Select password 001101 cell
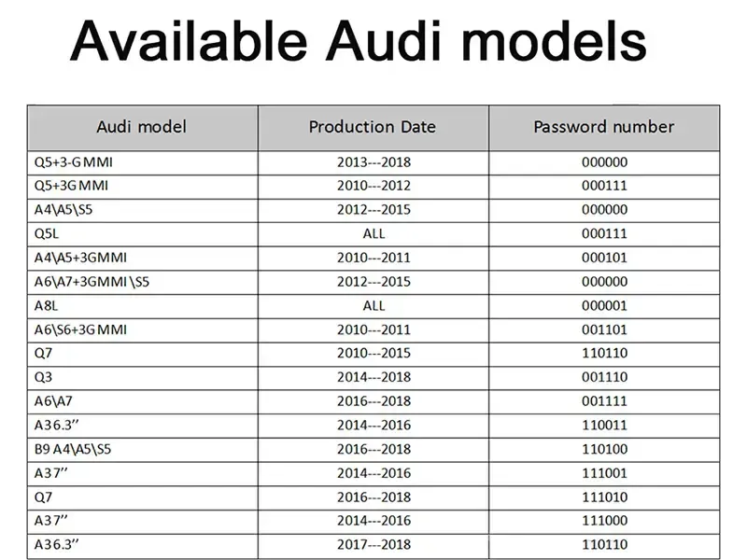The image size is (747, 560). (604, 330)
